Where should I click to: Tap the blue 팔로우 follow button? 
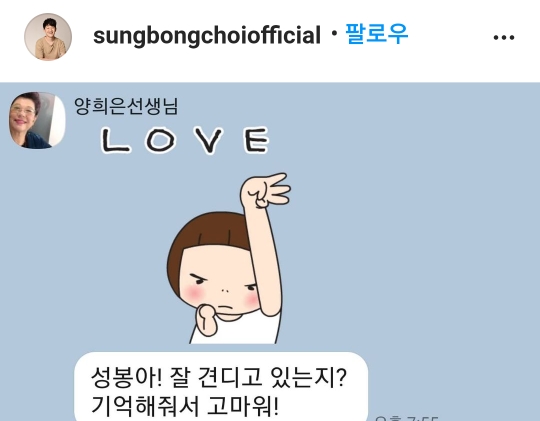(377, 34)
